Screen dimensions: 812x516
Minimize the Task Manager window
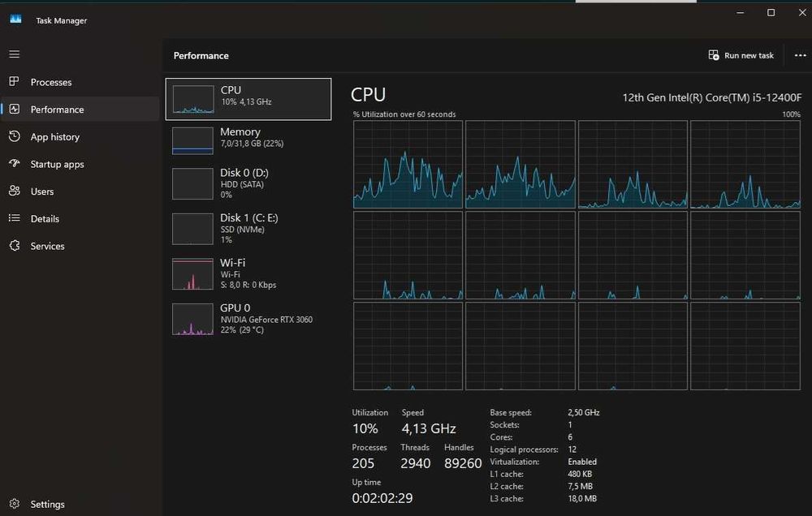(x=741, y=12)
